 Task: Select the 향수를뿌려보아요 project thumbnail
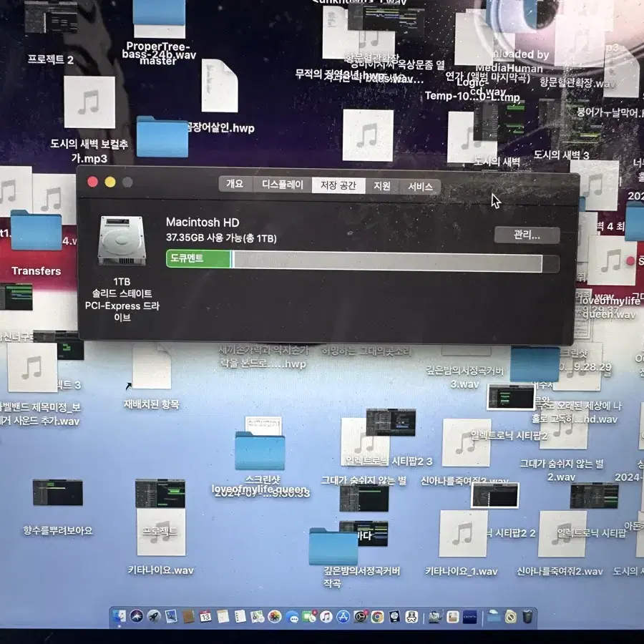click(x=58, y=492)
